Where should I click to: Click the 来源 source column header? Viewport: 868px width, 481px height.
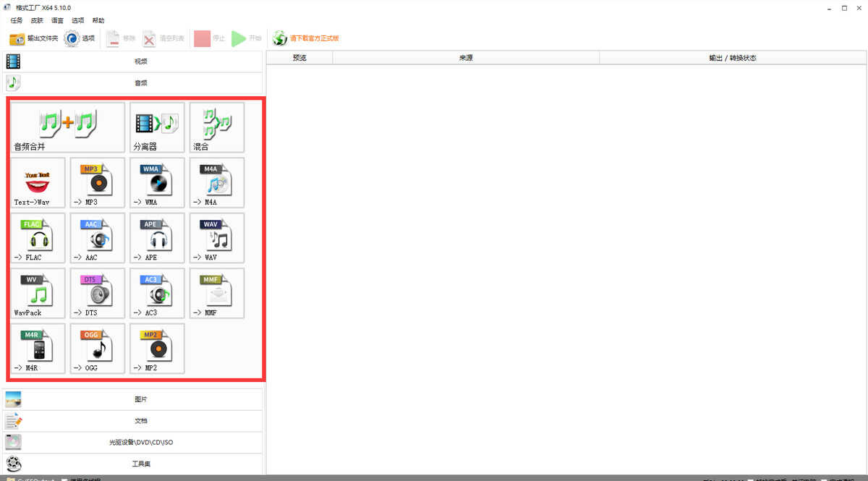[466, 58]
